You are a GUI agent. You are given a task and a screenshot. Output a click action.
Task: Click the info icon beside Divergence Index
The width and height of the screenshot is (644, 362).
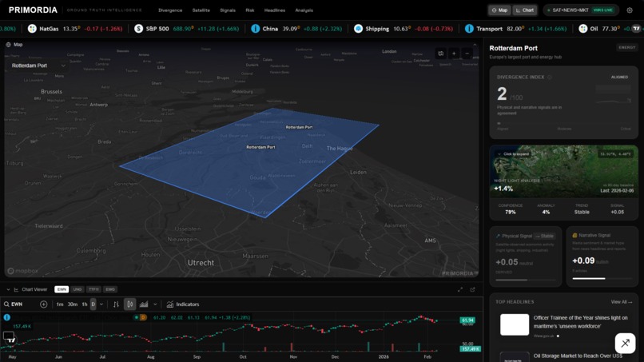click(550, 78)
